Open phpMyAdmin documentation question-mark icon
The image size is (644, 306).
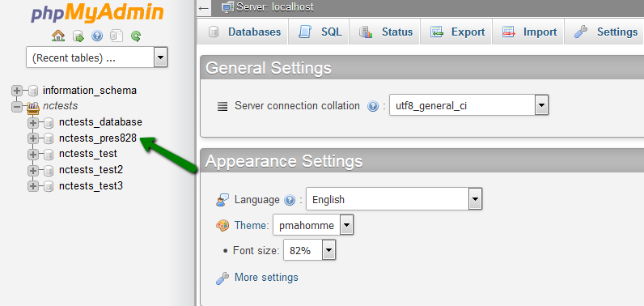[97, 36]
